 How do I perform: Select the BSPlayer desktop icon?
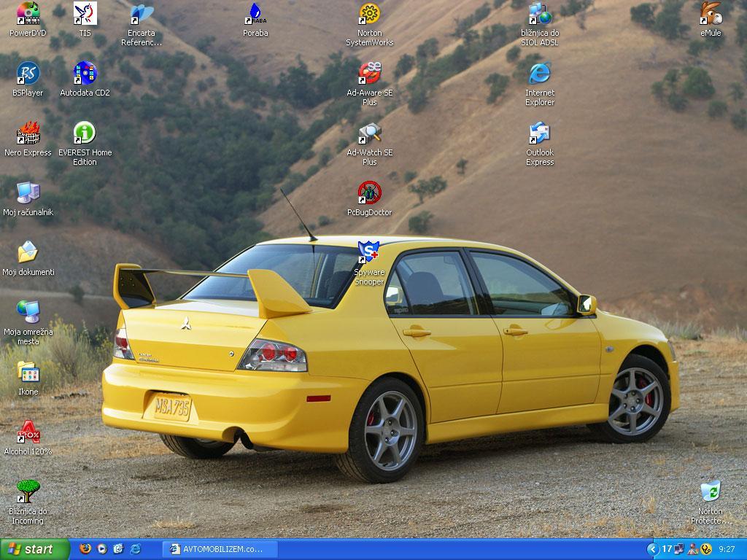click(x=28, y=79)
